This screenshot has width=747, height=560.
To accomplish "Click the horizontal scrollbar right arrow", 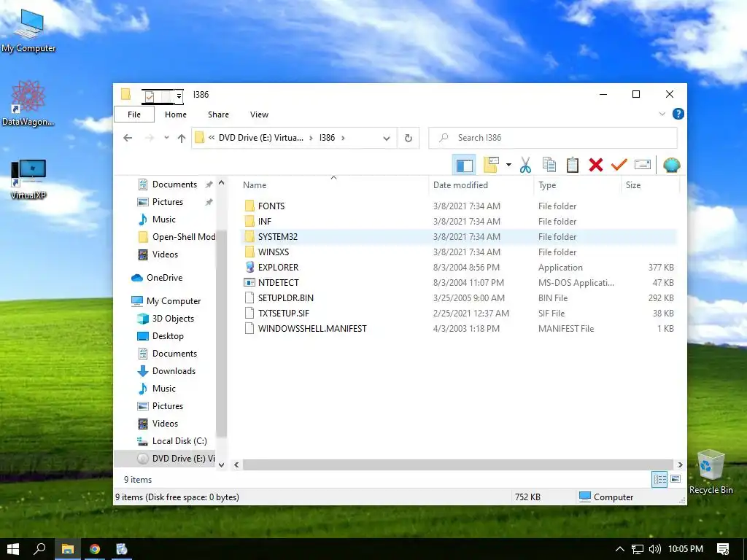I will tap(680, 464).
